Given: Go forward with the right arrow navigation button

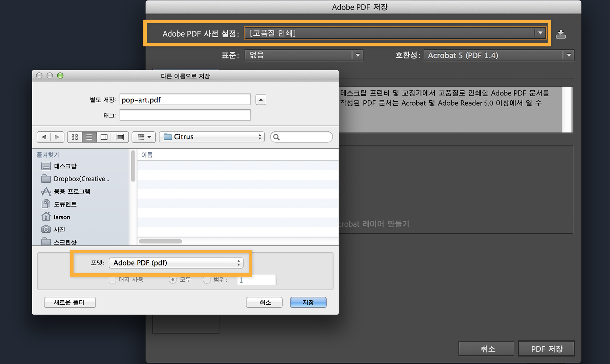Looking at the screenshot, I should coord(57,137).
